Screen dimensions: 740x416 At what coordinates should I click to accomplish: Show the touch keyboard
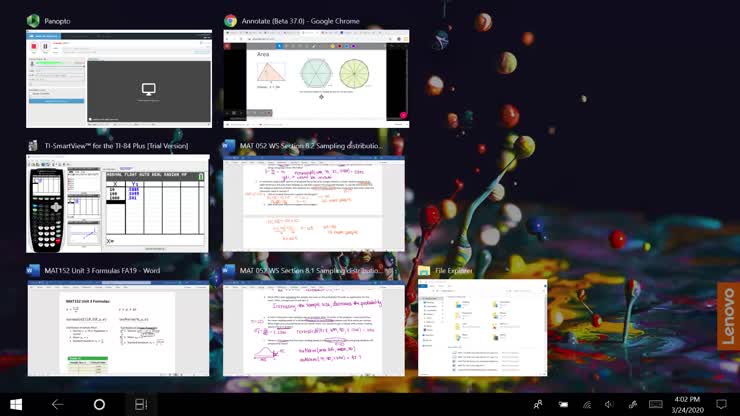pos(656,404)
